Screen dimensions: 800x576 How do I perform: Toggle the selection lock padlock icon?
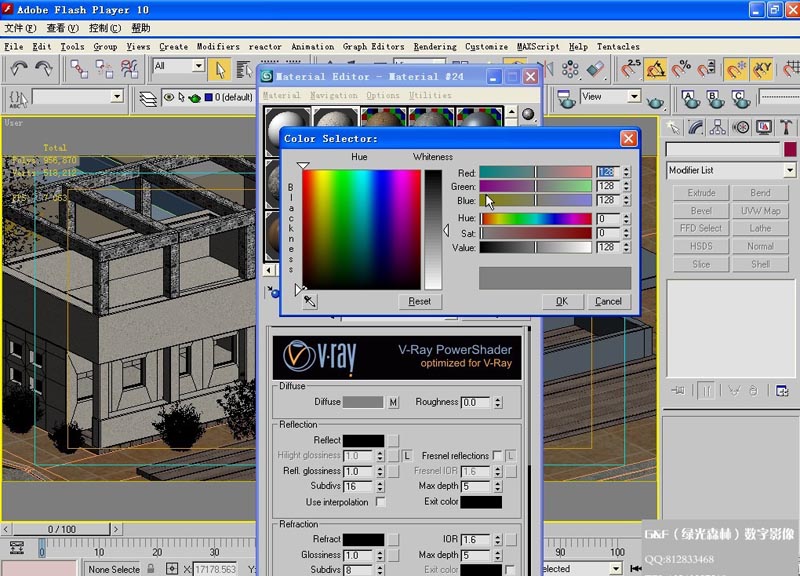[x=151, y=568]
